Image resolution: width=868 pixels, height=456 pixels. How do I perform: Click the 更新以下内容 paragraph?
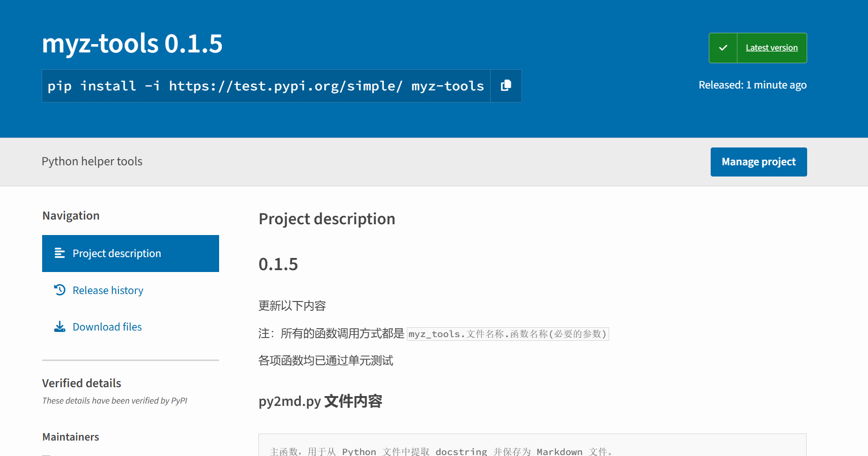pos(292,306)
